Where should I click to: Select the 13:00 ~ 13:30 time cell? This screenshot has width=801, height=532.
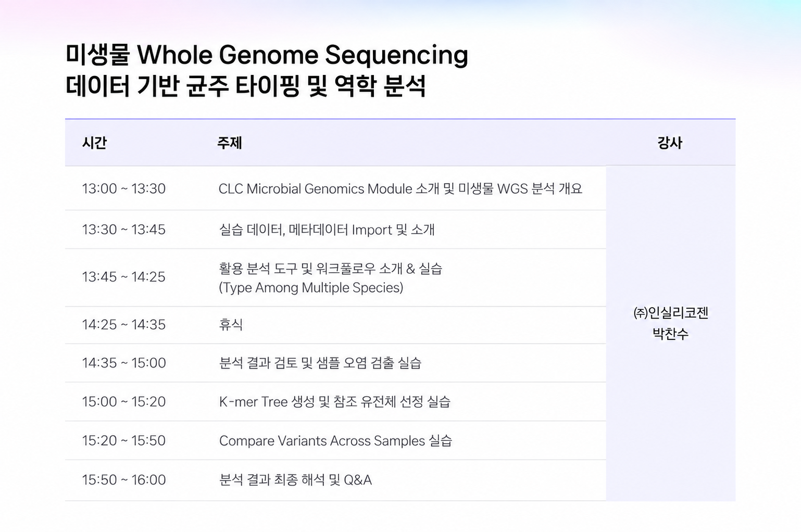coord(124,188)
